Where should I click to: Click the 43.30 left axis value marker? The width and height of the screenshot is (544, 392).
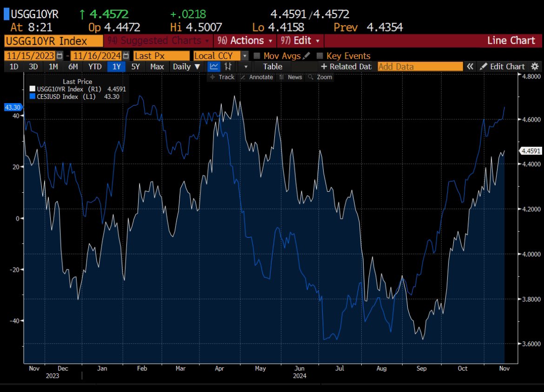[13, 107]
